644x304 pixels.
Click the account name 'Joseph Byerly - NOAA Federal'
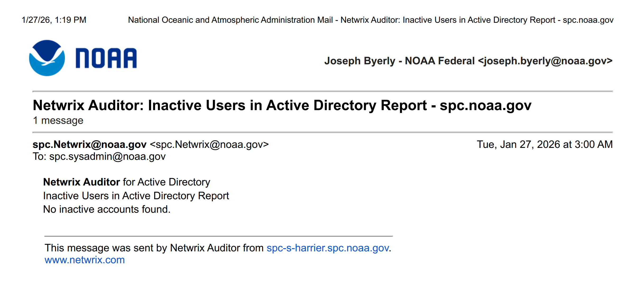tap(399, 61)
